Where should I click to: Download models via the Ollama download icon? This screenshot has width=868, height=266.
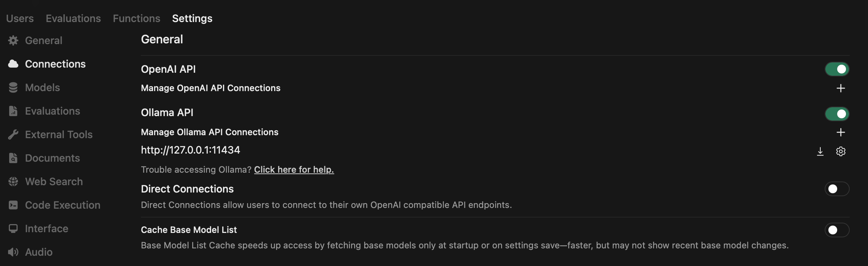(820, 151)
